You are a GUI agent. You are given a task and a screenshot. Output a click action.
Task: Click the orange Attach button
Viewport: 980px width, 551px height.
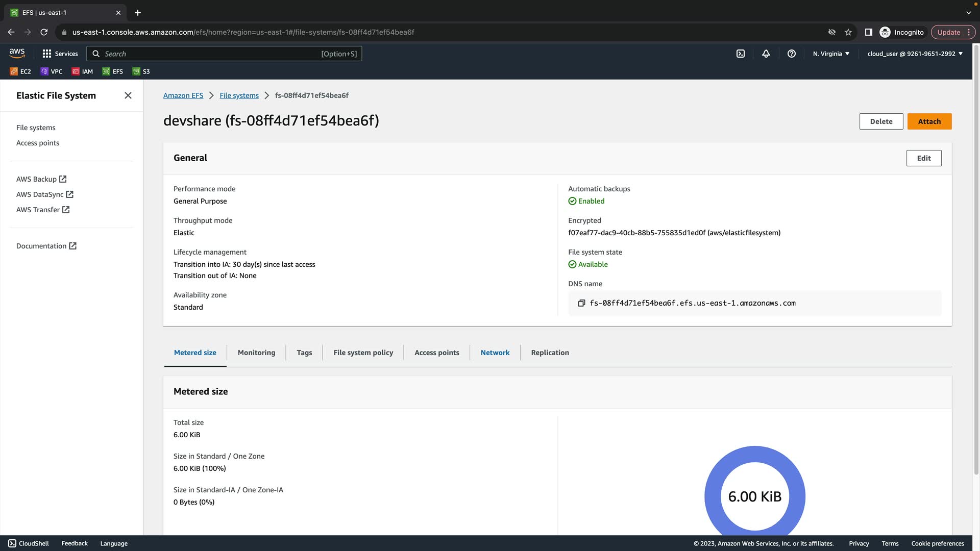click(929, 121)
